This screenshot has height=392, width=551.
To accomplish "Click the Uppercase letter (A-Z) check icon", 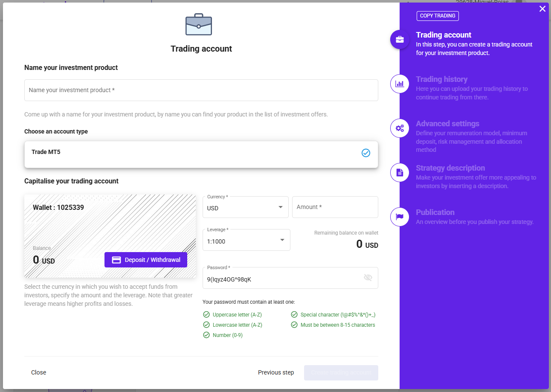I will pos(206,315).
